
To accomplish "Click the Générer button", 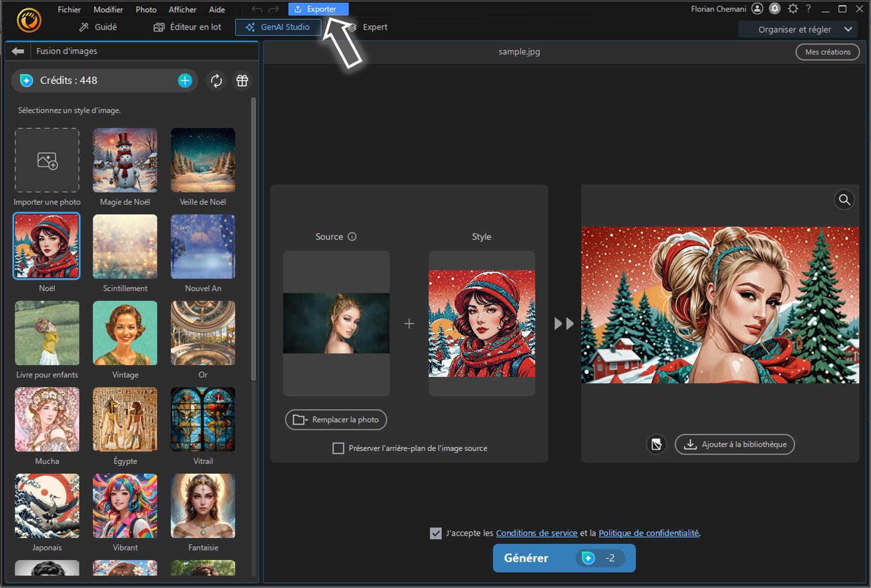I will [525, 558].
